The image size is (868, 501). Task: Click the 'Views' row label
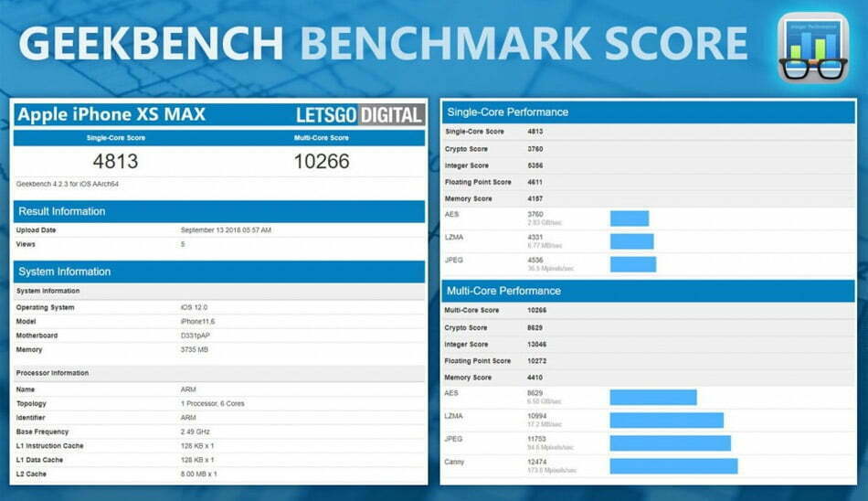26,244
